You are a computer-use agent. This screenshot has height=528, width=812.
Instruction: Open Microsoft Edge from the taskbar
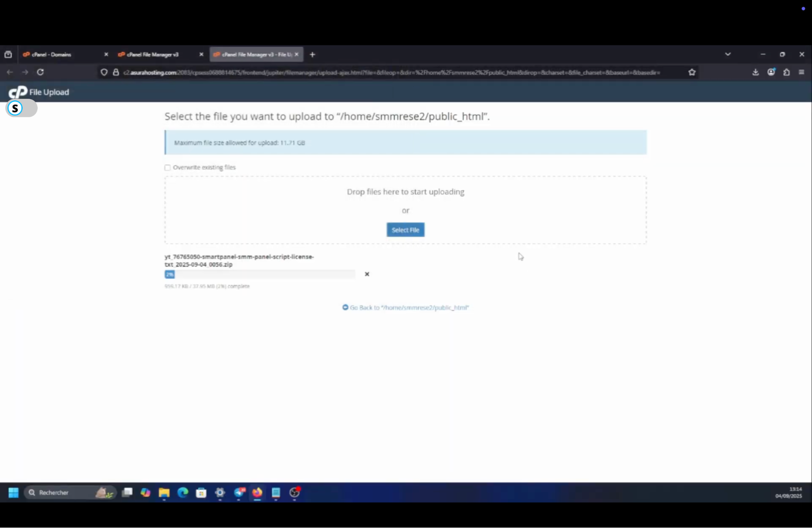182,493
